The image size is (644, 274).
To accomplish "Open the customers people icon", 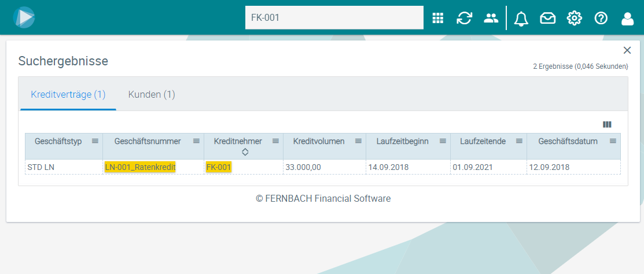I will 491,18.
